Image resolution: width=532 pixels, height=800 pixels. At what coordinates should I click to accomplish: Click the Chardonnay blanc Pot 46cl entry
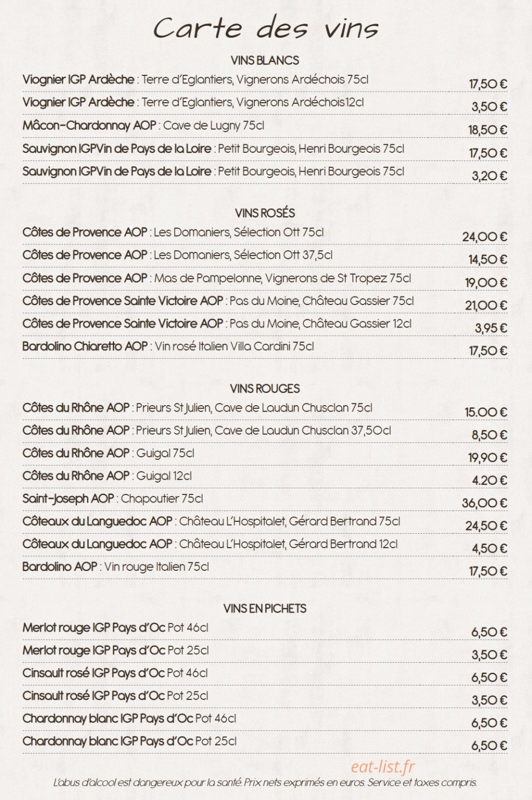click(x=129, y=718)
